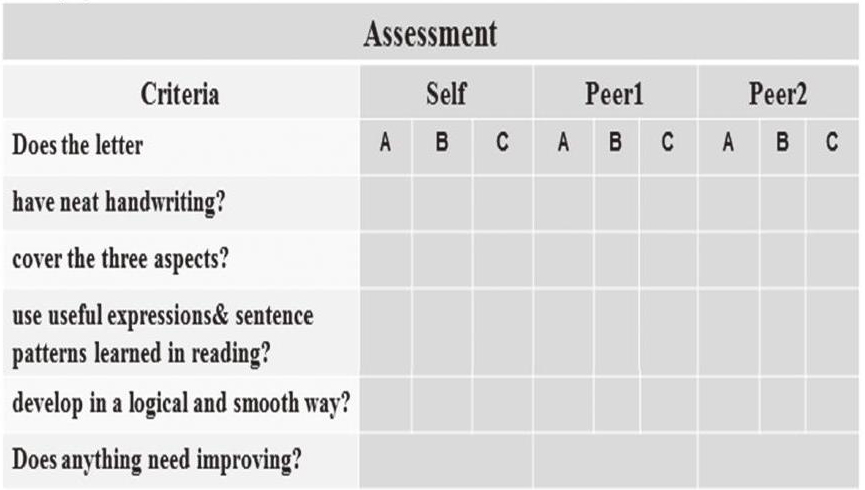Check Self B cell for cover the three aspects
Screen dimensions: 865x490
pos(442,259)
